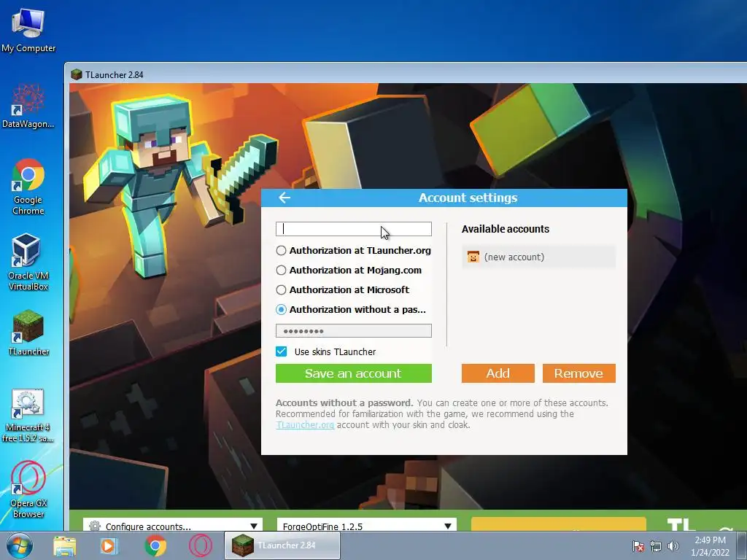Open the TLauncher.org link in description
Image resolution: width=747 pixels, height=560 pixels.
(x=305, y=425)
